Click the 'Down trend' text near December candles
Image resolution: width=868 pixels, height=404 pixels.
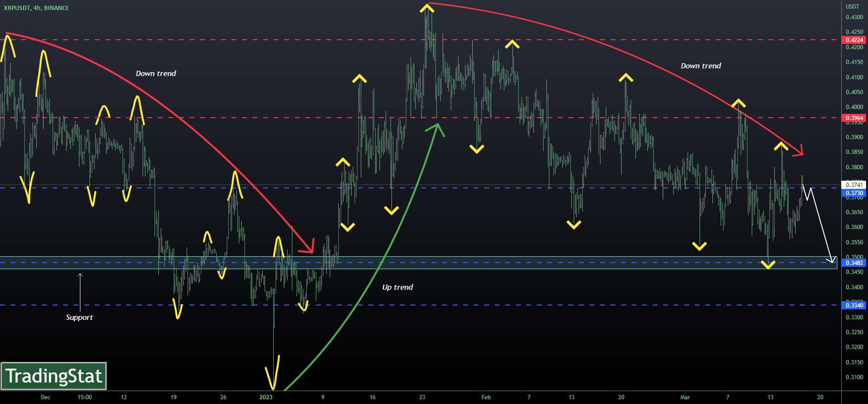(x=156, y=74)
